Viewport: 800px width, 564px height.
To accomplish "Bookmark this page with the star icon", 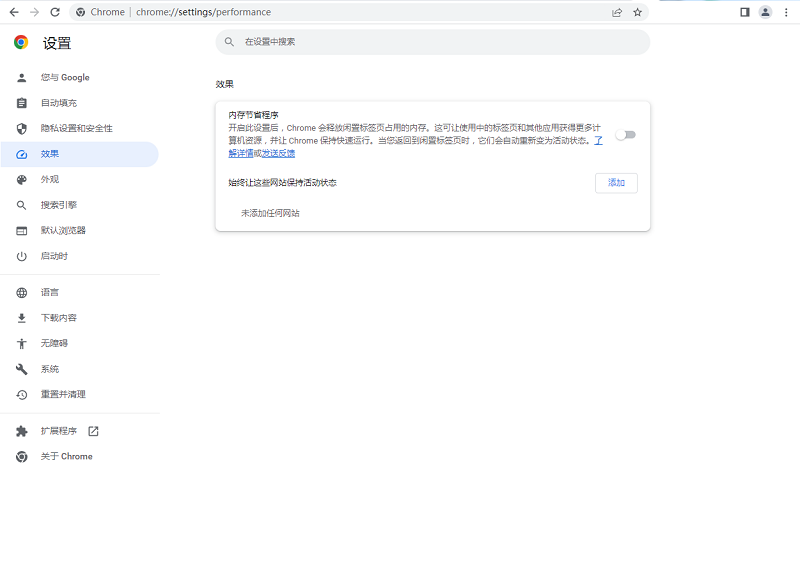I will (x=637, y=12).
